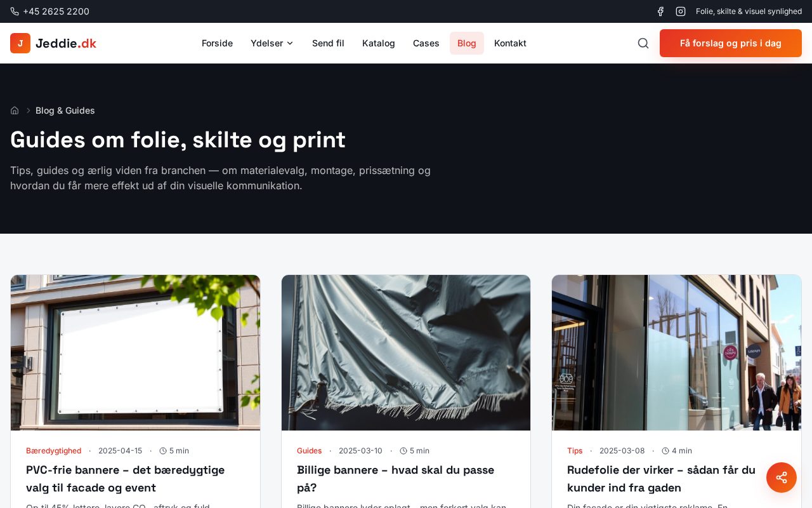
Task: Click the Tips category tag
Action: click(575, 451)
